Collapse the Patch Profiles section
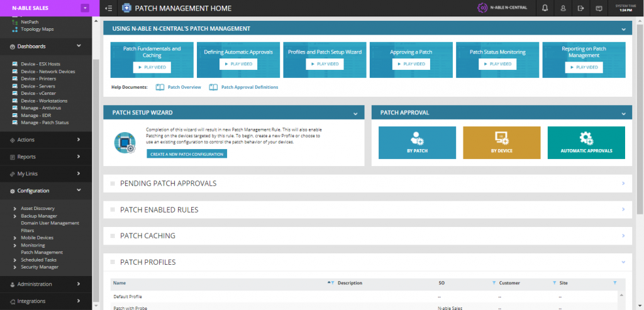This screenshot has width=644, height=310. 623,262
